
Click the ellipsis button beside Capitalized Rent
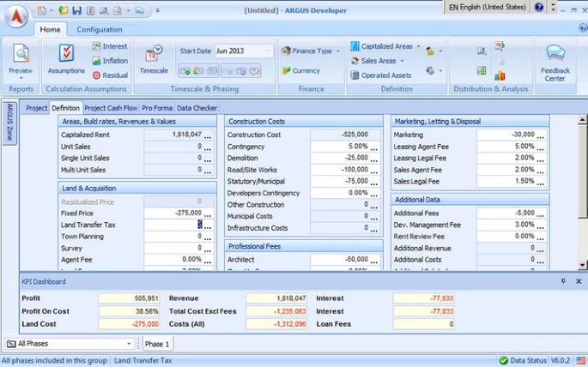209,135
